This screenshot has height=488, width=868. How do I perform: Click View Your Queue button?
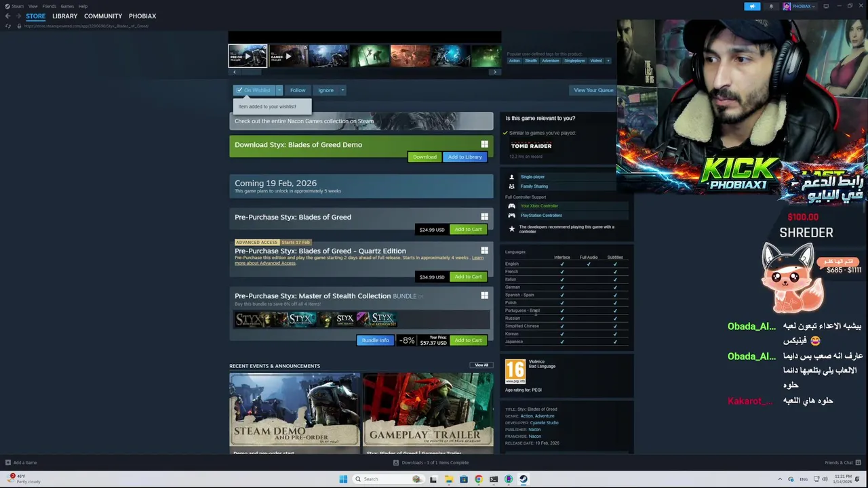pyautogui.click(x=593, y=90)
